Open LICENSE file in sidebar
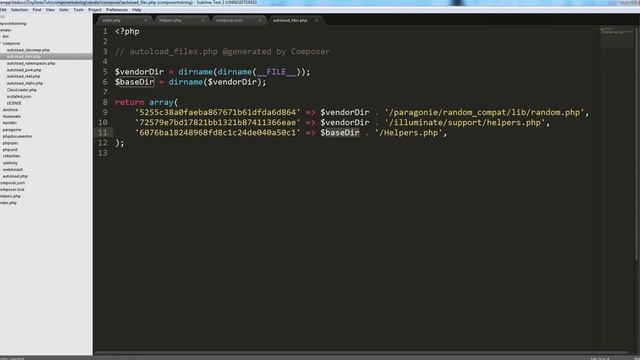The image size is (640, 360). coord(14,103)
